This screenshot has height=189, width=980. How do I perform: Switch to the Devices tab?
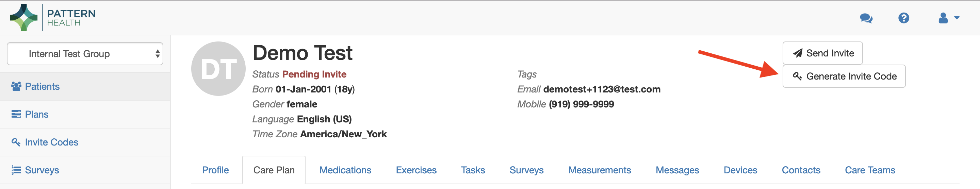click(x=740, y=170)
